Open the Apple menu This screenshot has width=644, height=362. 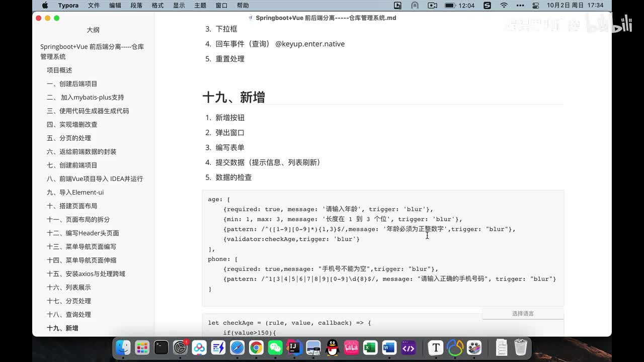coord(45,6)
